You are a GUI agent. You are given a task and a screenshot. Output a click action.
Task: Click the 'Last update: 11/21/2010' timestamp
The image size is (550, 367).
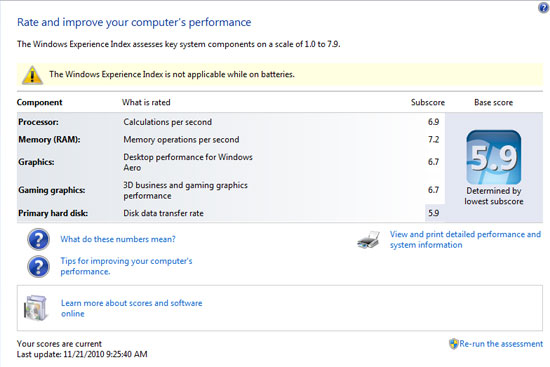82,354
